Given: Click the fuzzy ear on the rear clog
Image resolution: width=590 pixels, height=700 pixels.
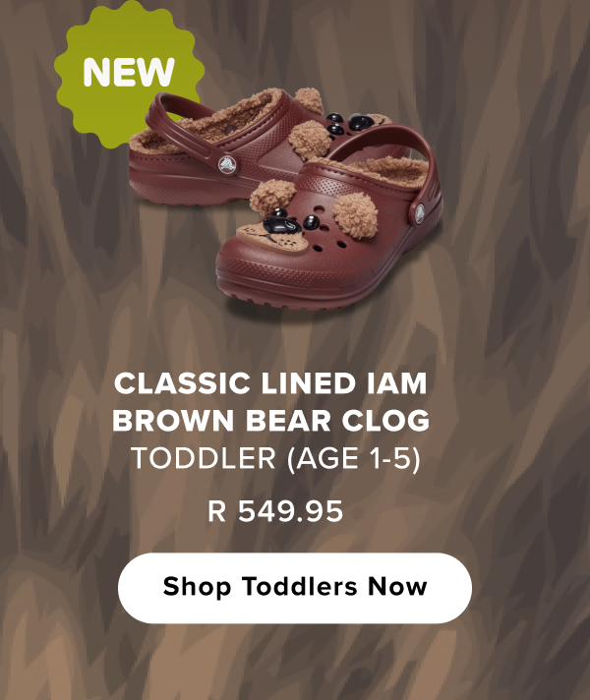Looking at the screenshot, I should pyautogui.click(x=309, y=140).
